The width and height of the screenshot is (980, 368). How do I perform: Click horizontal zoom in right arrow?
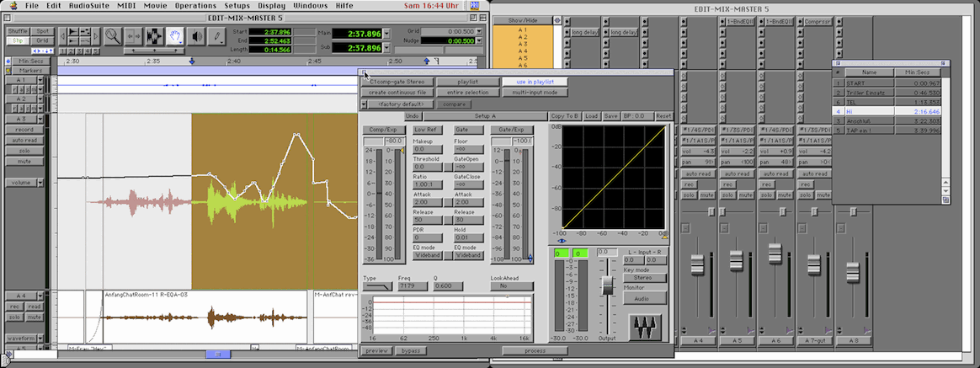click(x=97, y=36)
